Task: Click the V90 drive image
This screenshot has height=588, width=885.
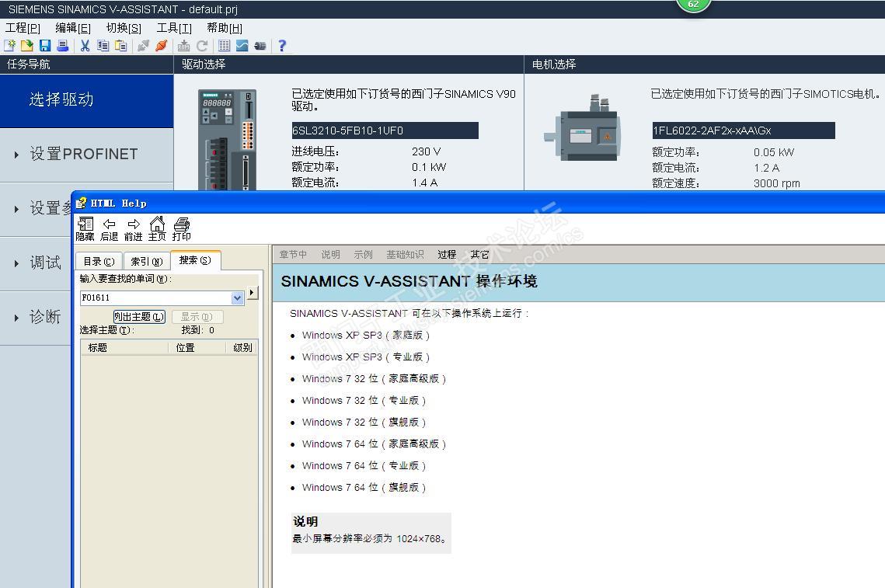Action: pyautogui.click(x=228, y=139)
